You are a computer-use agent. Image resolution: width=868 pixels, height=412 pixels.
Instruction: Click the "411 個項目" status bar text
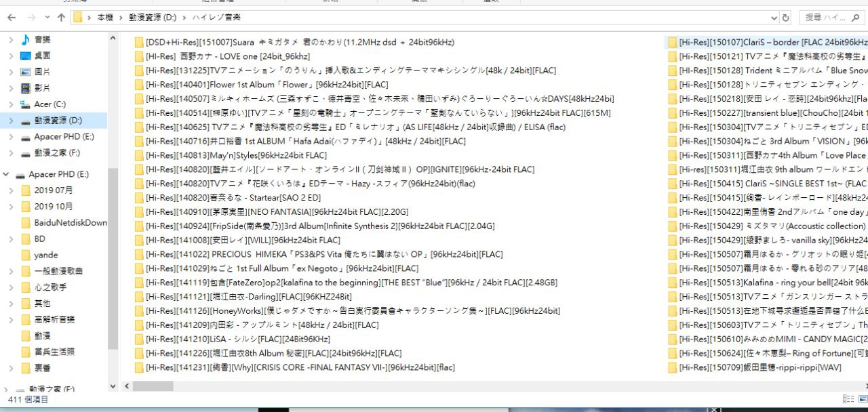tap(28, 400)
